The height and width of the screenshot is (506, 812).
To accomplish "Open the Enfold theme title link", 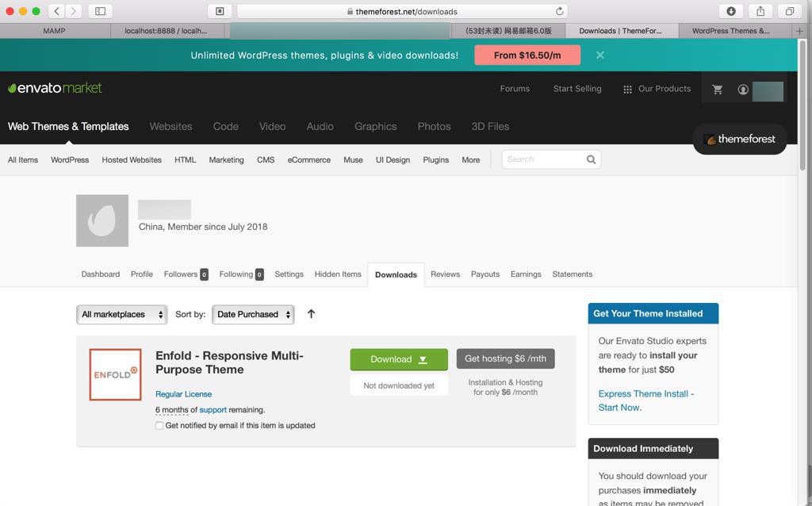I will (x=229, y=362).
